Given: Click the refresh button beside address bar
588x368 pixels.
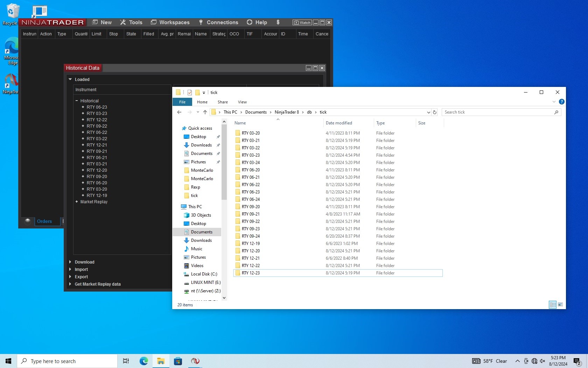Looking at the screenshot, I should click(435, 112).
